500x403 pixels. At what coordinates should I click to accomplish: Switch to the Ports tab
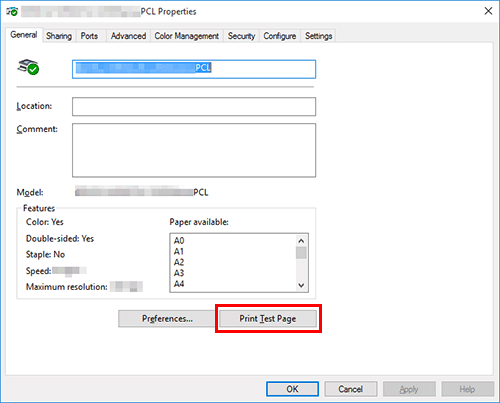89,36
